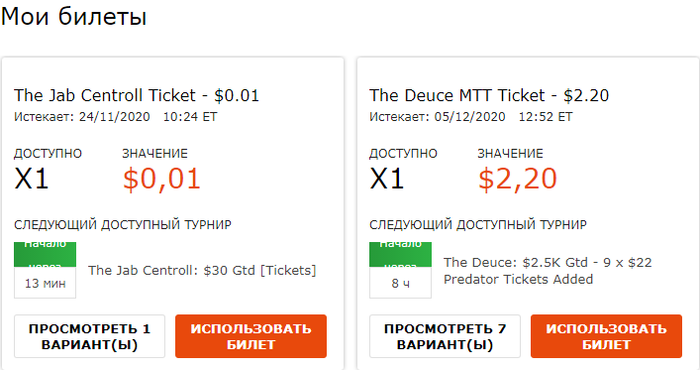Click the Deuce tournament countdown badge
This screenshot has width=700, height=370.
click(400, 270)
